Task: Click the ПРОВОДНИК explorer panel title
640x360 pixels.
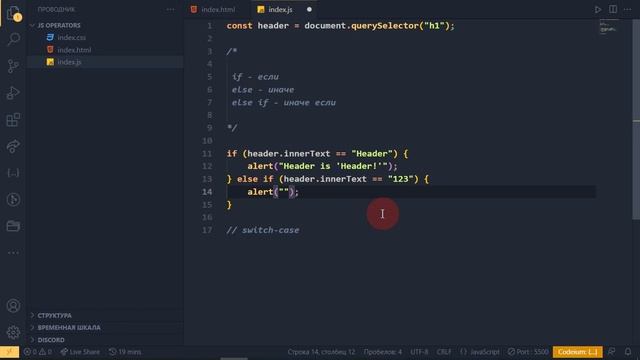Action: pos(56,9)
